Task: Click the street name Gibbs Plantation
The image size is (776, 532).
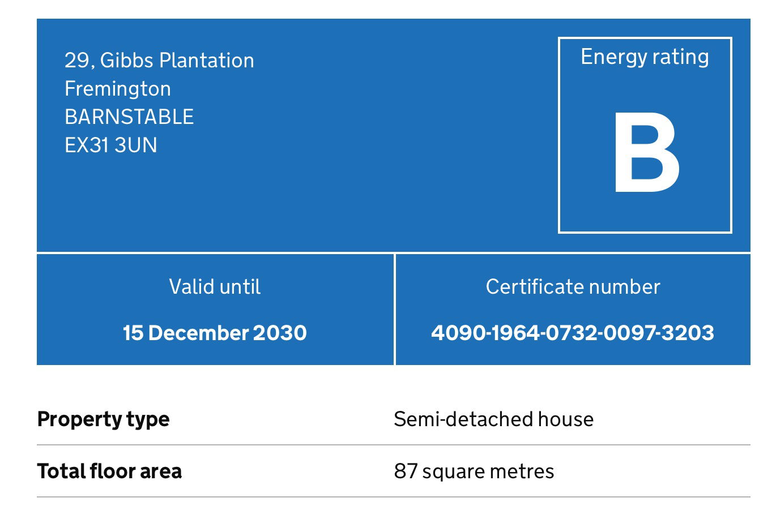Action: pyautogui.click(x=177, y=61)
